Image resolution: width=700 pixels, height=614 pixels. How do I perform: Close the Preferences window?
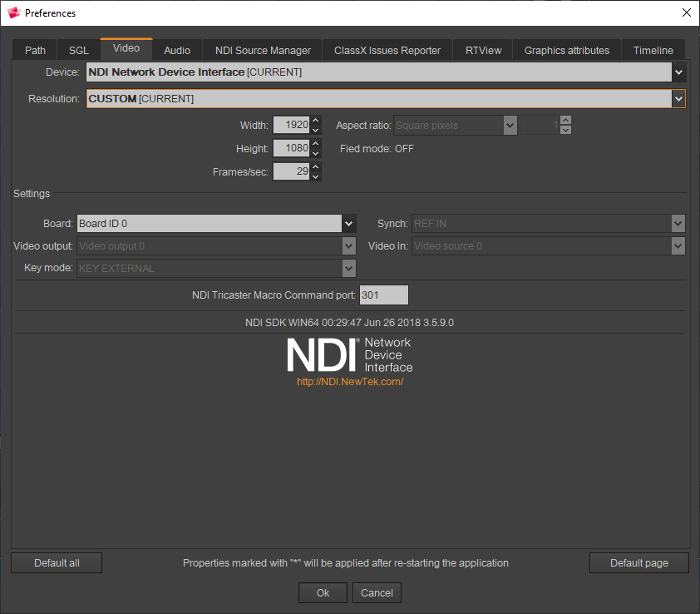tap(686, 12)
